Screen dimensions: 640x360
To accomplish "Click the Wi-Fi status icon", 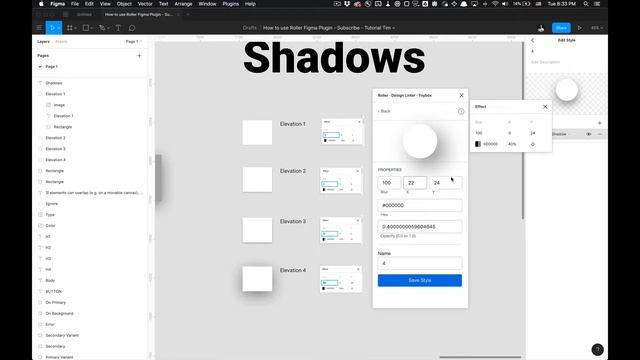I will (x=495, y=4).
